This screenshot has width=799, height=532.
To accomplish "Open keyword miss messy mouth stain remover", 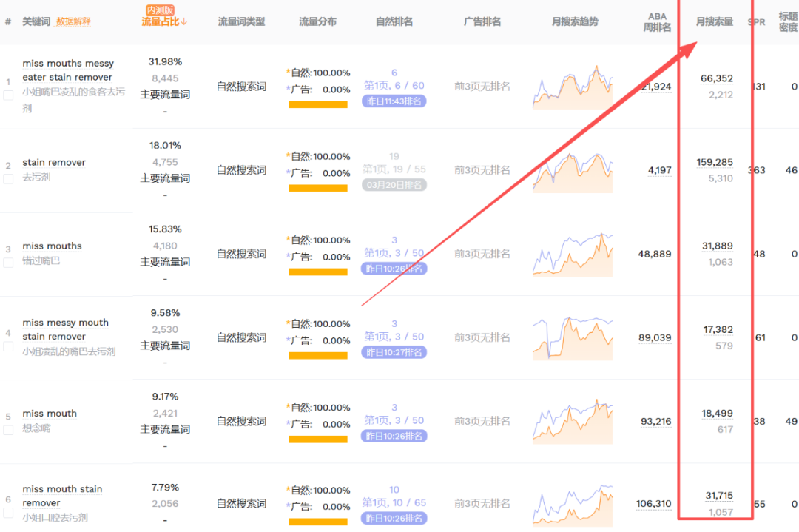I will click(x=65, y=329).
